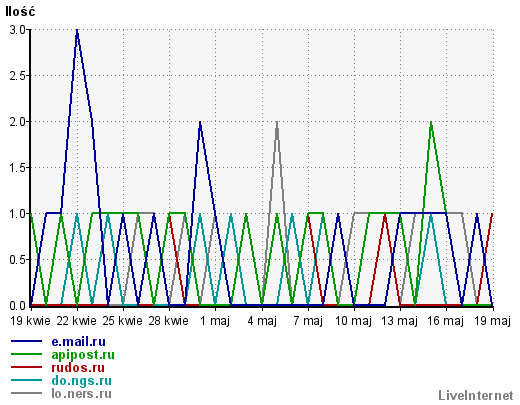Click the do.ngs.ru legend label
This screenshot has width=520, height=405.
tap(82, 381)
